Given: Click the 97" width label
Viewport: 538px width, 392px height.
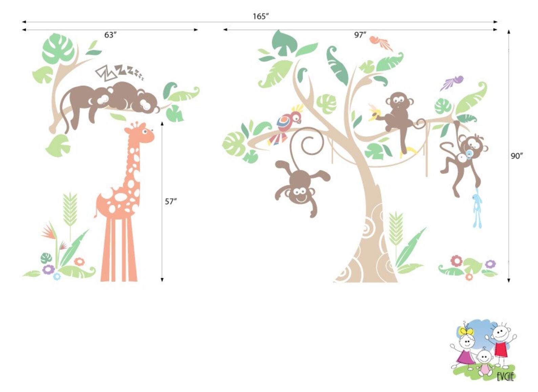Looking at the screenshot, I should tap(360, 35).
